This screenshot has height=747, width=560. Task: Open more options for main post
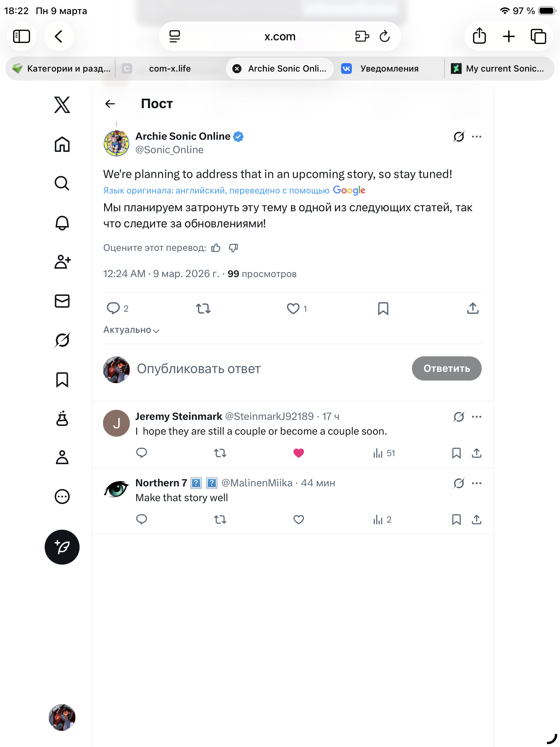(476, 137)
